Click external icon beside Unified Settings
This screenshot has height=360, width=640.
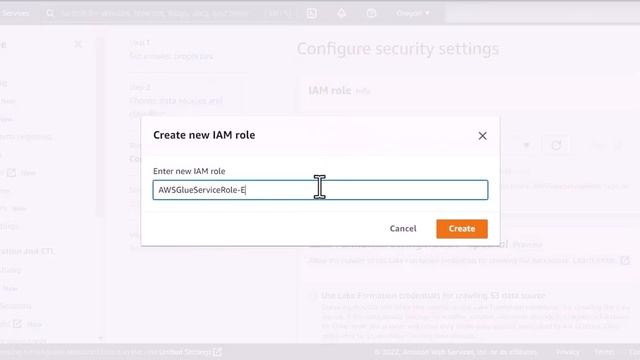[x=218, y=352]
